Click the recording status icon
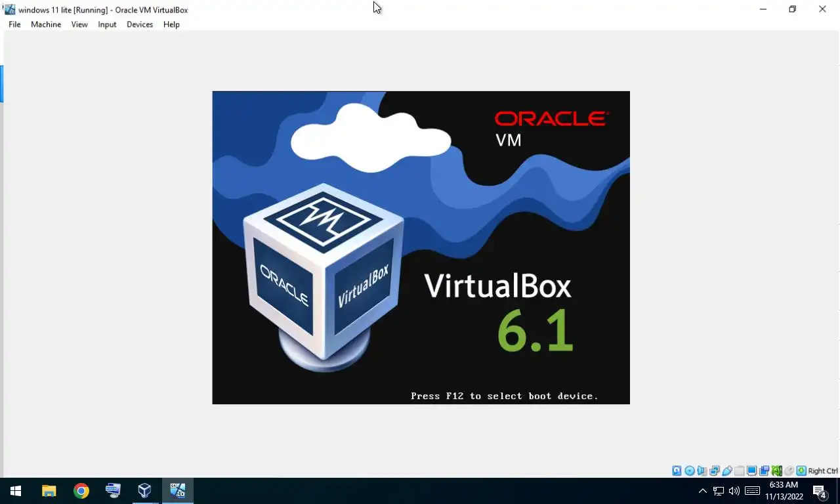The image size is (840, 504). pos(764,471)
